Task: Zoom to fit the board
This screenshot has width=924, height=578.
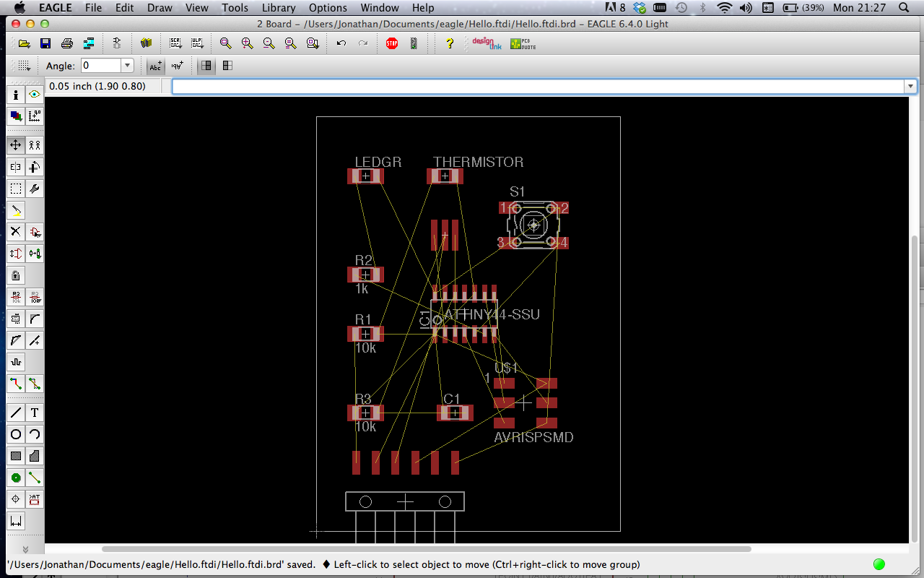Action: point(226,43)
